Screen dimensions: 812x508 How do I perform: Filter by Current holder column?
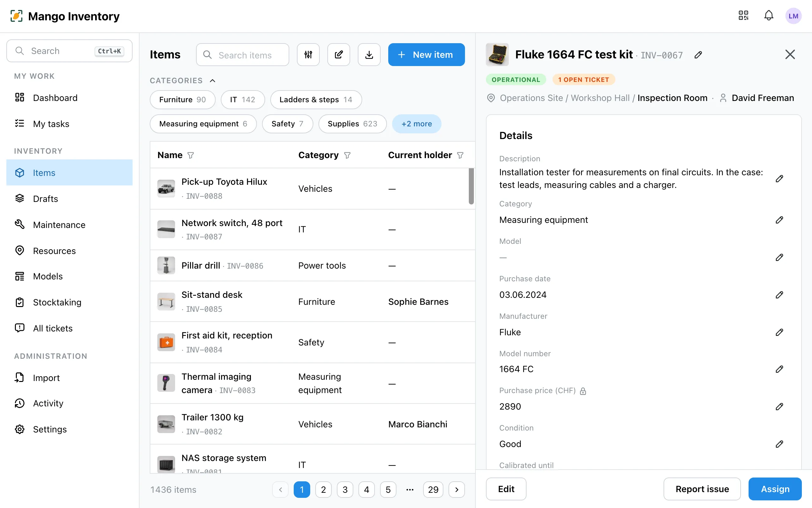pos(460,155)
